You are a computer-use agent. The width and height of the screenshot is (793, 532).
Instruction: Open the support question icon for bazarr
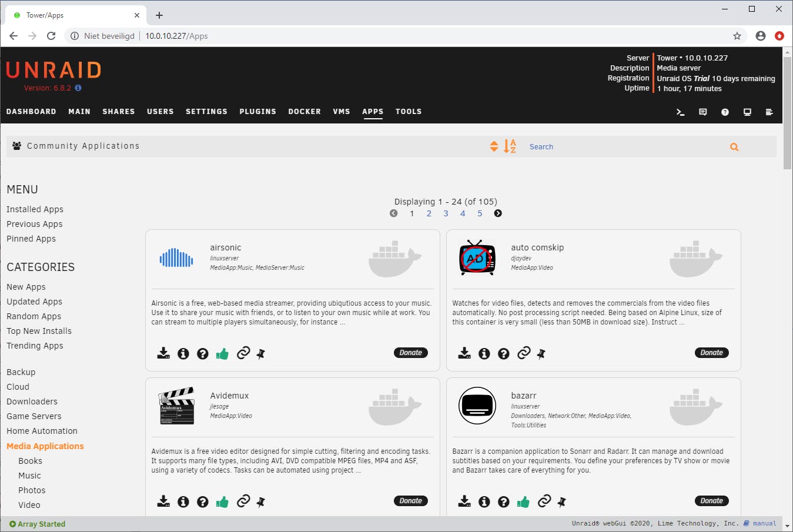coord(504,501)
